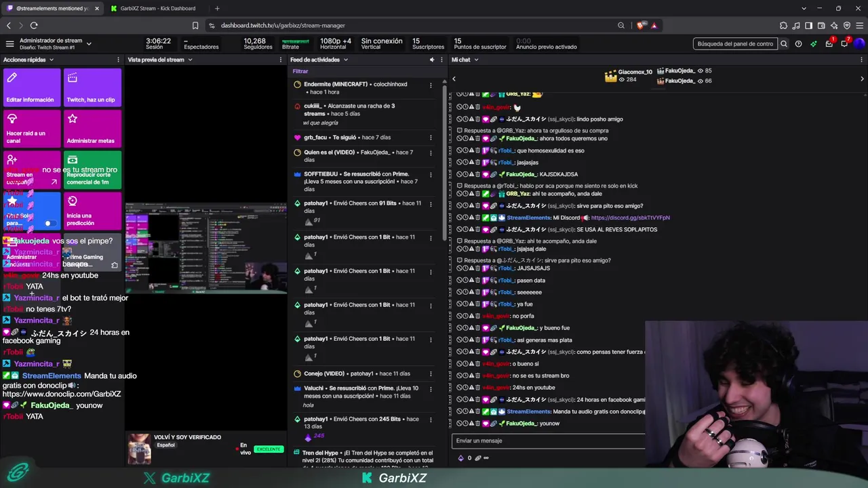Image resolution: width=868 pixels, height=488 pixels.
Task: Click the Sin conexión Vertical stat
Action: tap(381, 44)
